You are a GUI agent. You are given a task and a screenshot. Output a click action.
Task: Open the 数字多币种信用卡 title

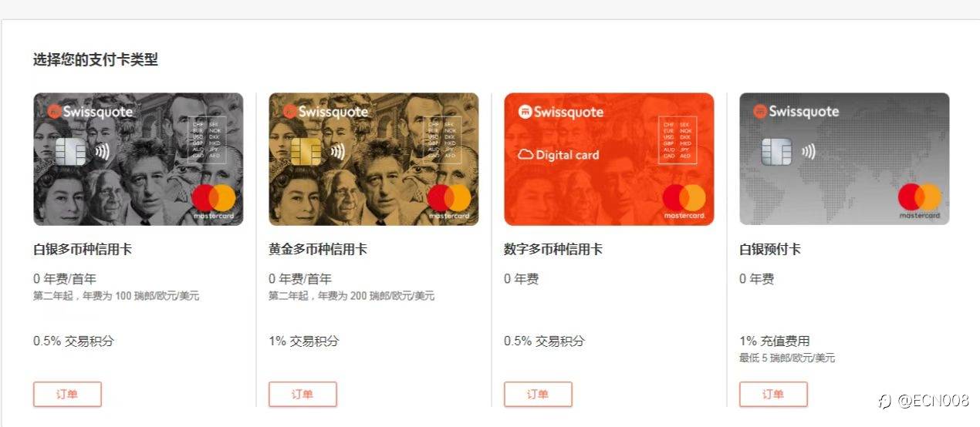[553, 250]
